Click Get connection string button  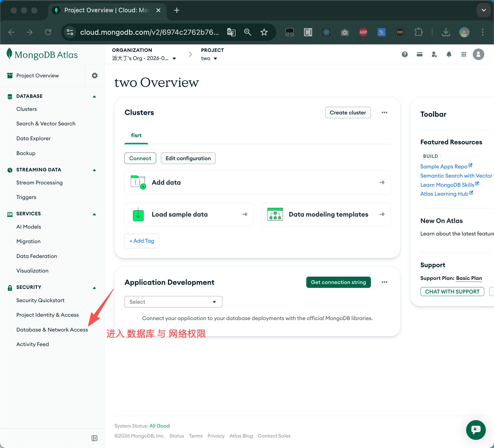pos(338,282)
